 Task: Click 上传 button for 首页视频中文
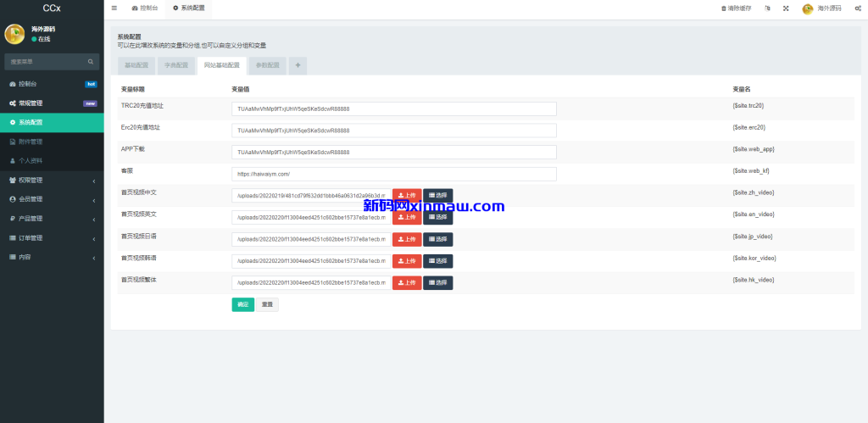[x=406, y=195]
